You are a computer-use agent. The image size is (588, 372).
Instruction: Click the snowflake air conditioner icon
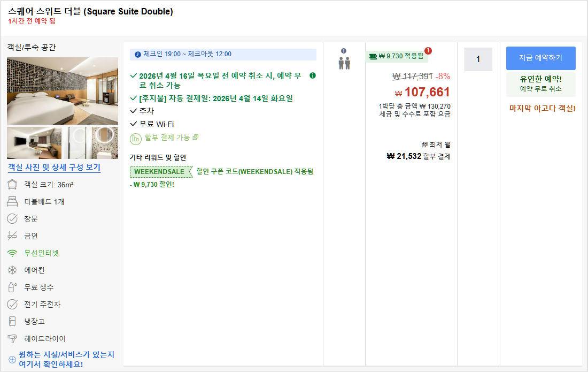click(x=12, y=270)
